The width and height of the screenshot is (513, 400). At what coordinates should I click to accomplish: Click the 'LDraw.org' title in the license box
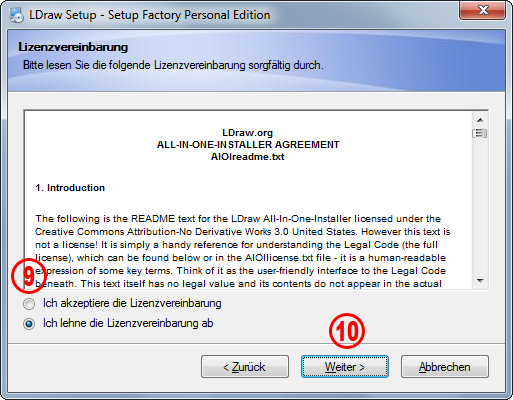(248, 133)
